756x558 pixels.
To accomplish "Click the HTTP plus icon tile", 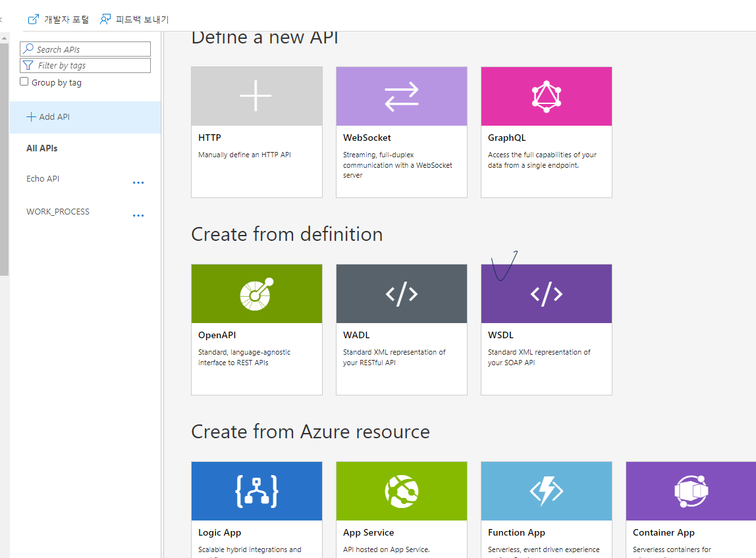I will coord(257,96).
